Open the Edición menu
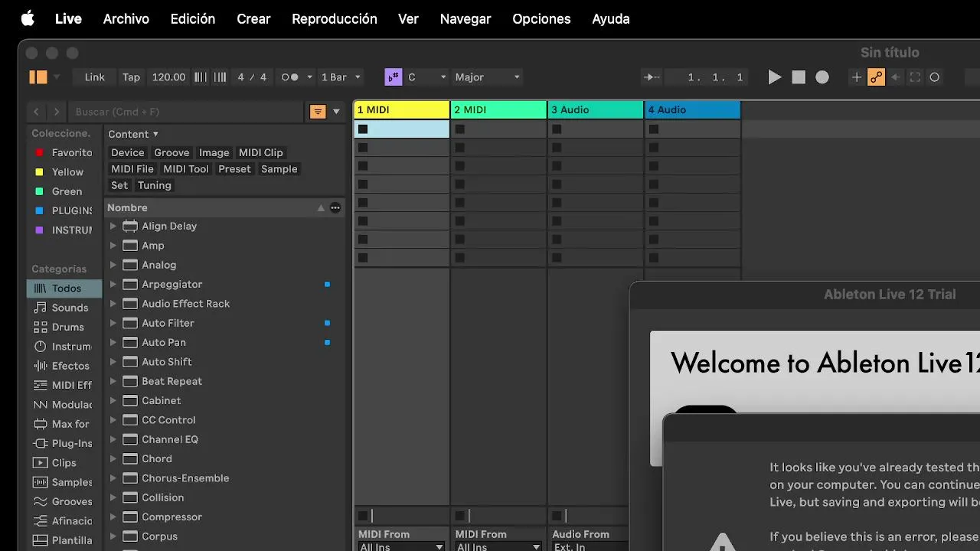The image size is (980, 551). pyautogui.click(x=193, y=18)
